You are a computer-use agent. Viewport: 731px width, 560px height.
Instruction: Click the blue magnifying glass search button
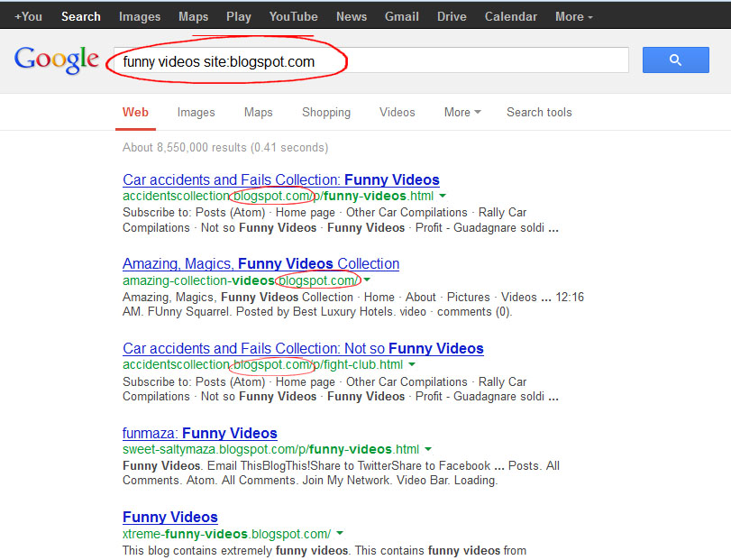click(674, 60)
